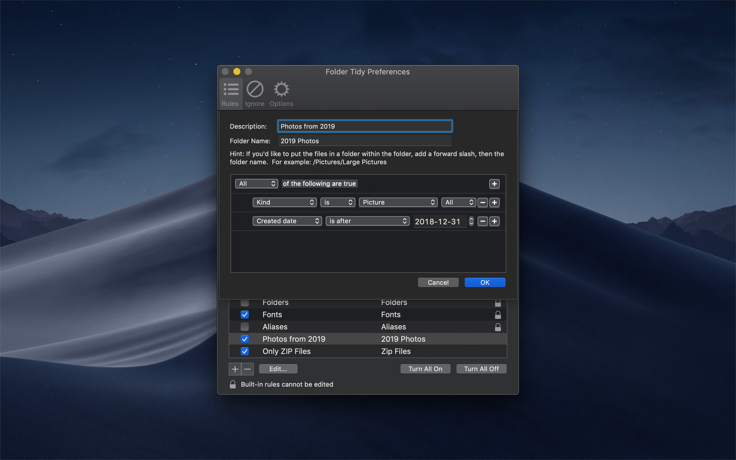Image resolution: width=736 pixels, height=460 pixels.
Task: Click the Folder Name text field
Action: pyautogui.click(x=365, y=141)
